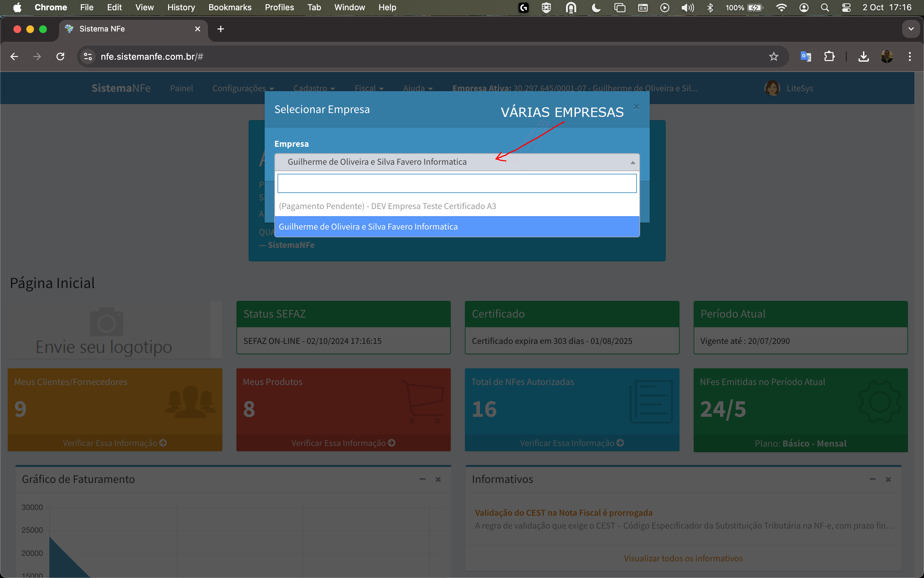This screenshot has height=578, width=924.
Task: Click the Envie seu logotipo upload area
Action: [x=109, y=330]
